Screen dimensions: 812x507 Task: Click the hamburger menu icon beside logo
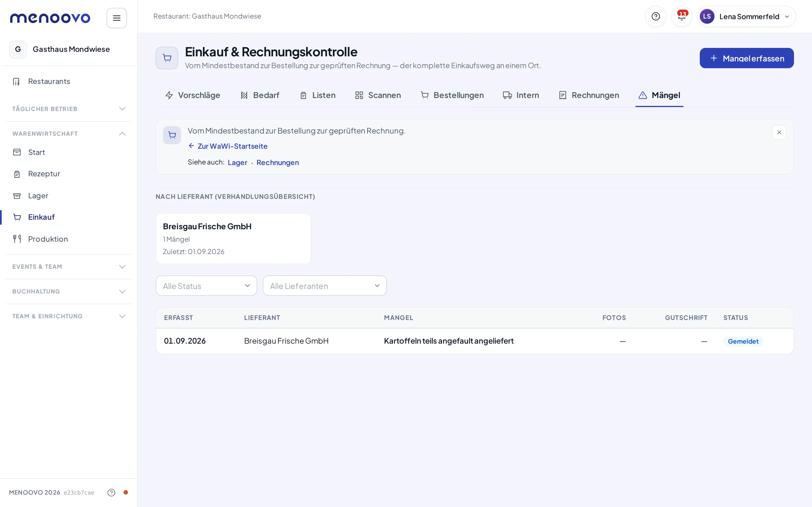(x=116, y=18)
